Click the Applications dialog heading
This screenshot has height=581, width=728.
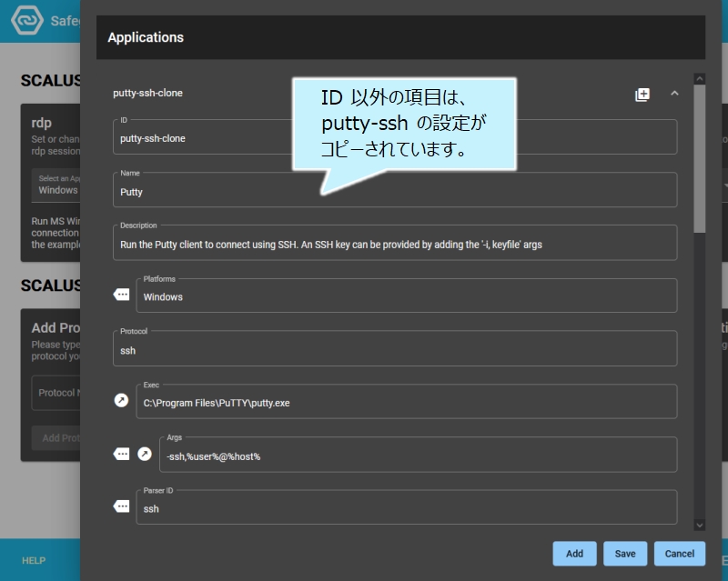(x=146, y=37)
